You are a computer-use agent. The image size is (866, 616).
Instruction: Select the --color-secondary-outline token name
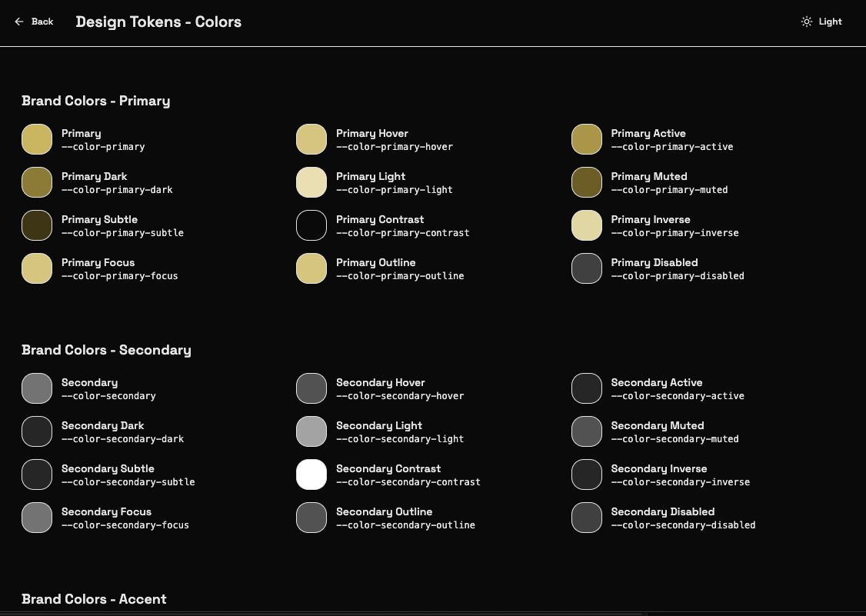pos(406,525)
